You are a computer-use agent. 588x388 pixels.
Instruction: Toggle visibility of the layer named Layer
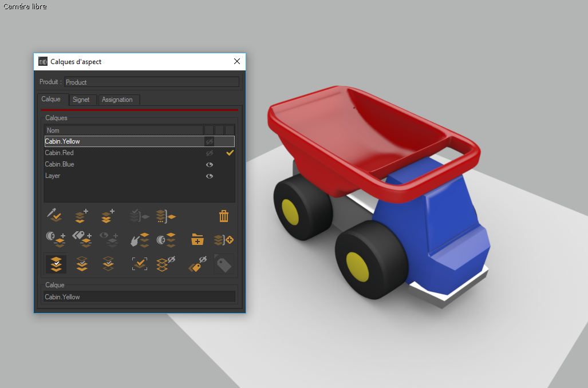click(x=210, y=176)
